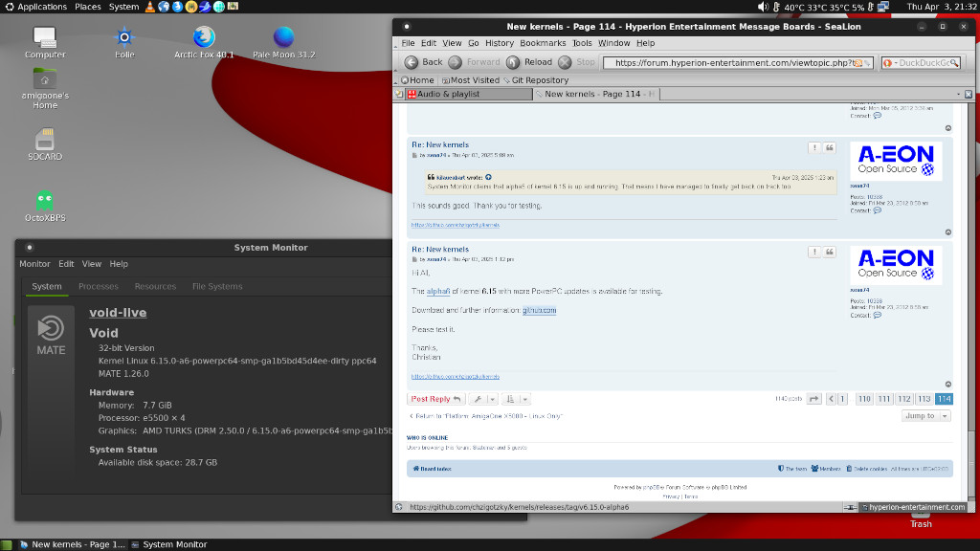Open the Git Repository bookmark

click(x=536, y=80)
